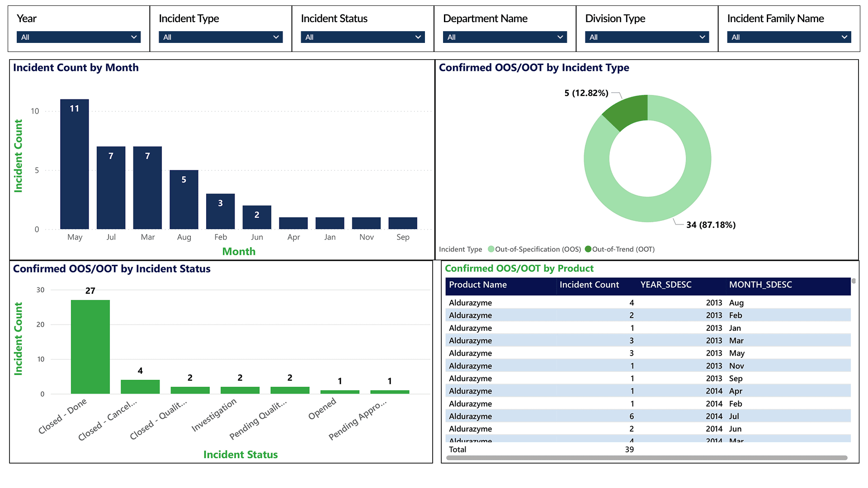868x488 pixels.
Task: Expand Incident Family Name dropdown
Action: (788, 37)
